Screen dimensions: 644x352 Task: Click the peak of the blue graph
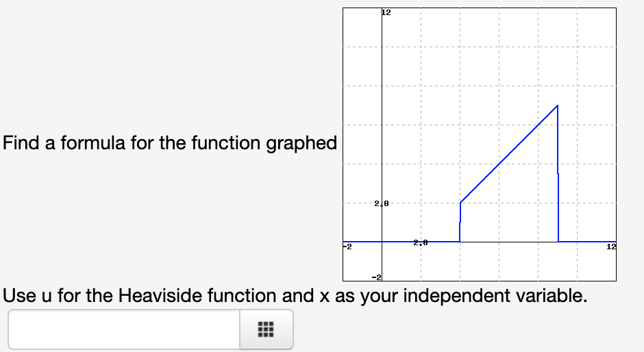[558, 105]
